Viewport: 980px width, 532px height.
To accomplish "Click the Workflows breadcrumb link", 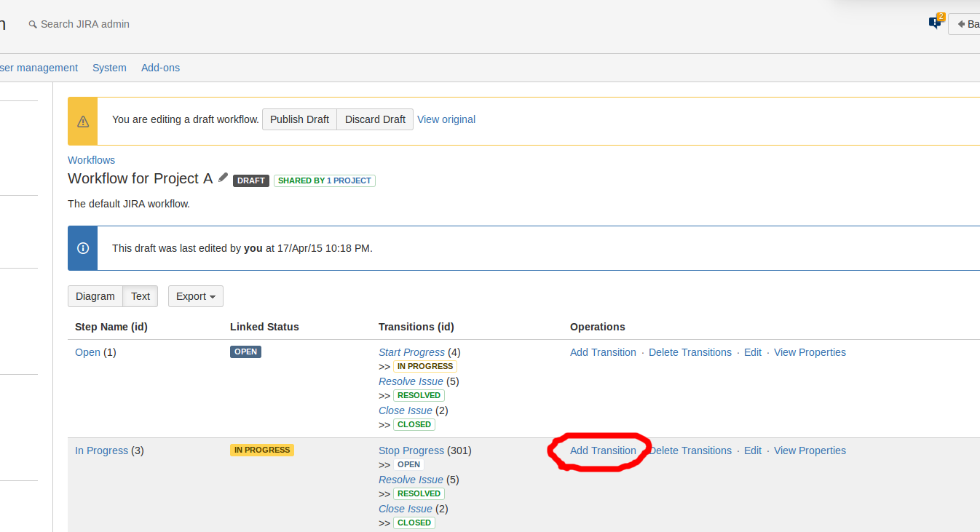I will tap(91, 159).
